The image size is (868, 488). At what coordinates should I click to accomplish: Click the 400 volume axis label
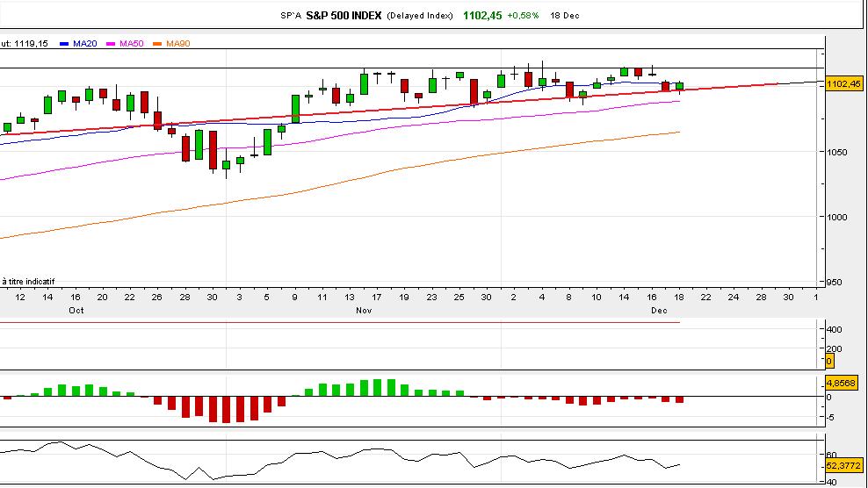pos(835,330)
